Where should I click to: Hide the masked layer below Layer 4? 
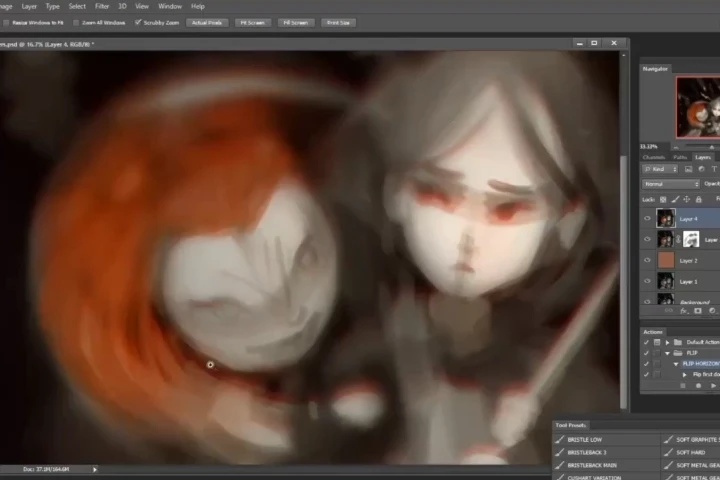[x=647, y=239]
